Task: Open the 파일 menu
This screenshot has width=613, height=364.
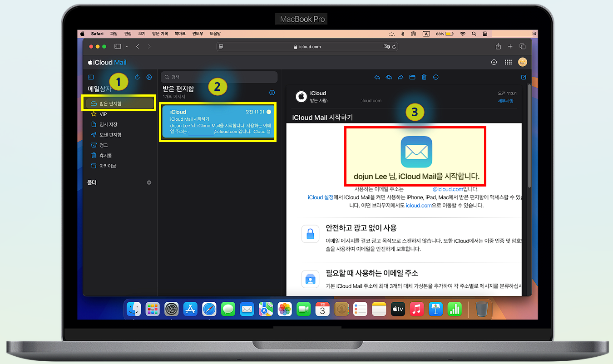Action: (114, 34)
